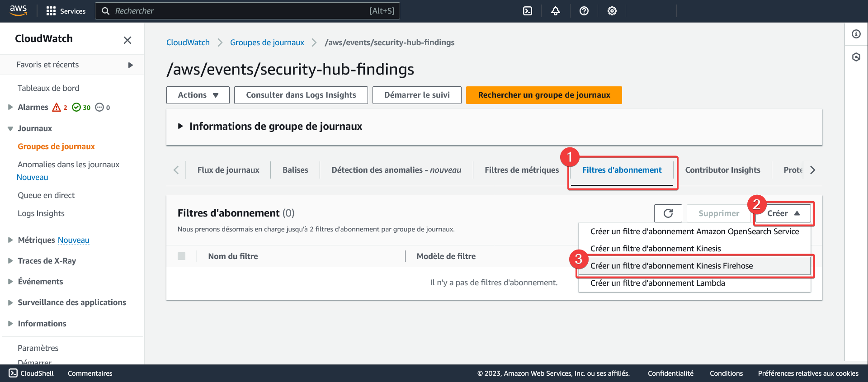Open Queue en direct in sidebar
This screenshot has height=382, width=868.
pos(46,195)
